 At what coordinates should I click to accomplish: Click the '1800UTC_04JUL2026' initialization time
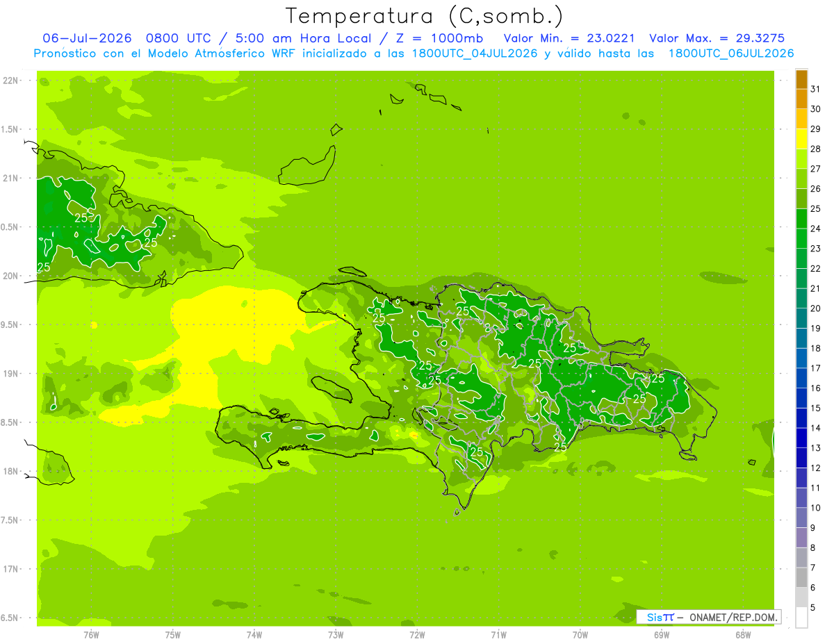click(x=473, y=53)
